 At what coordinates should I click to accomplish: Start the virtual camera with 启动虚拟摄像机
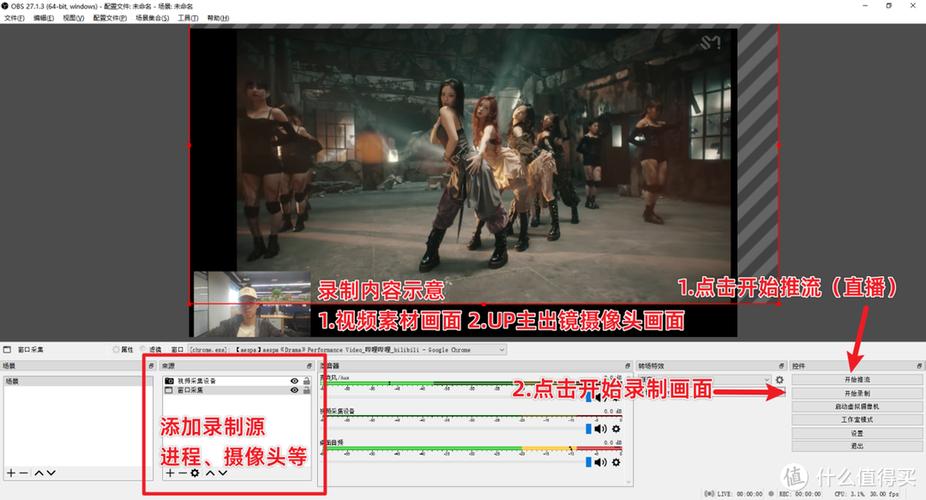pos(856,407)
